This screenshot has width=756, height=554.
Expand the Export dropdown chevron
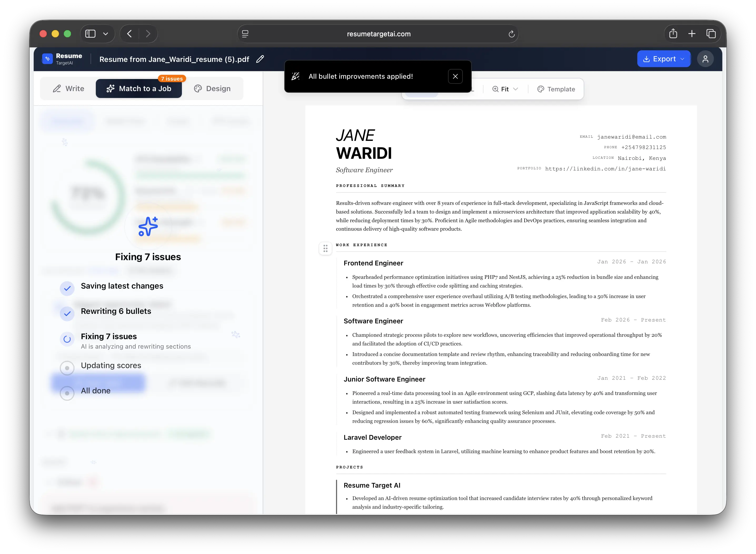[x=683, y=59]
